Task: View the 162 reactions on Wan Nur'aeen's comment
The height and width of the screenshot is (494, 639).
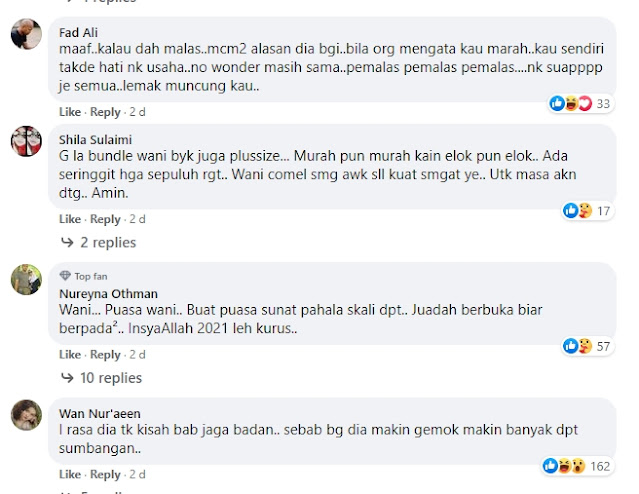Action: [x=577, y=466]
